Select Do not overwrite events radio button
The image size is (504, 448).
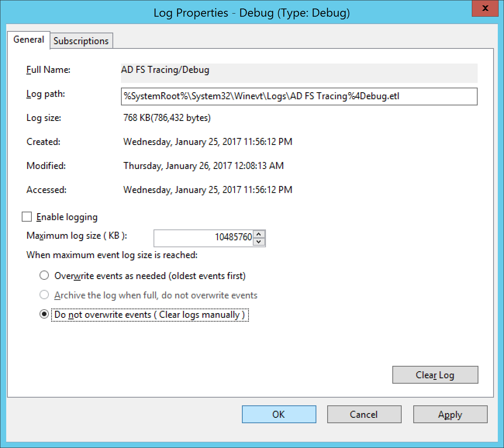pos(45,314)
